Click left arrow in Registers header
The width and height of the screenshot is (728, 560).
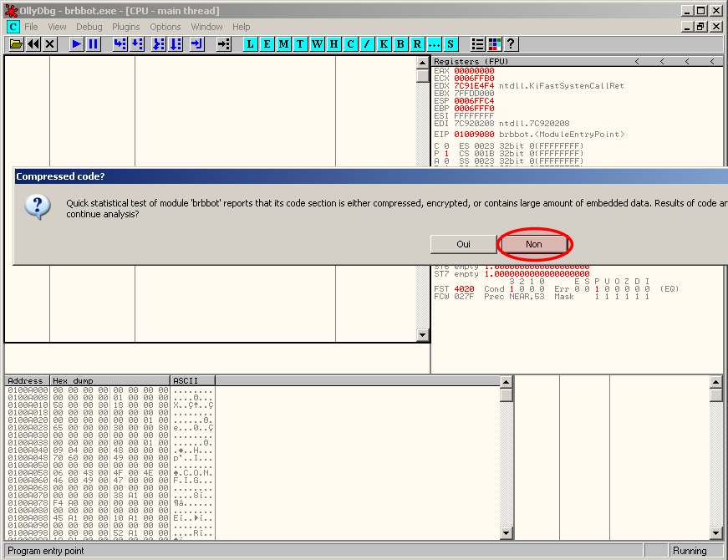click(x=637, y=62)
